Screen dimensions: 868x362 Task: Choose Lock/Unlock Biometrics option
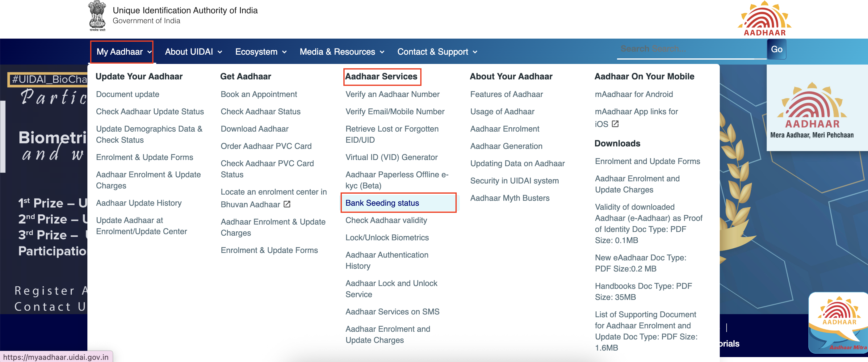387,238
